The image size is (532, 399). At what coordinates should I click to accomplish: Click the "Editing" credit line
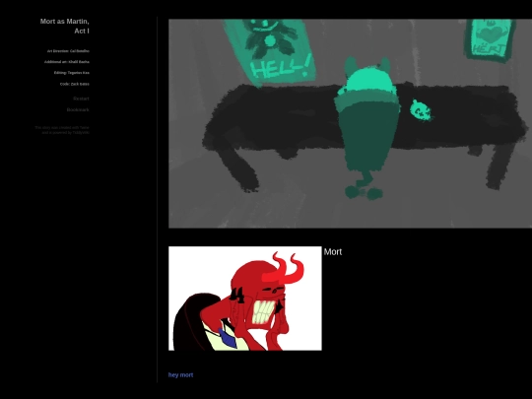72,73
